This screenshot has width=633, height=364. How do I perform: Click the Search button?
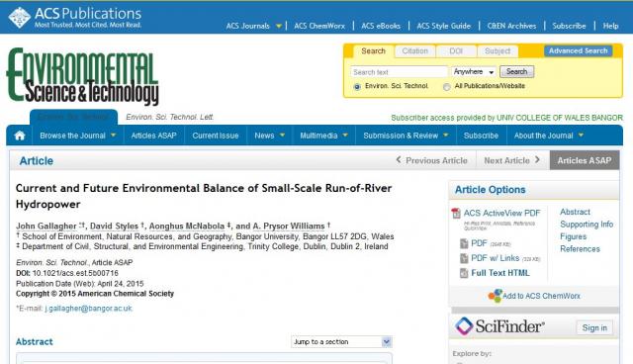[x=516, y=72]
